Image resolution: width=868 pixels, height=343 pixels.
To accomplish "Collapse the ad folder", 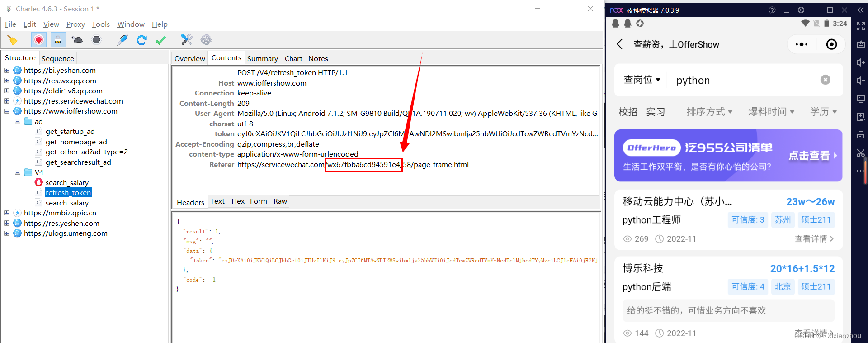I will click(x=18, y=121).
